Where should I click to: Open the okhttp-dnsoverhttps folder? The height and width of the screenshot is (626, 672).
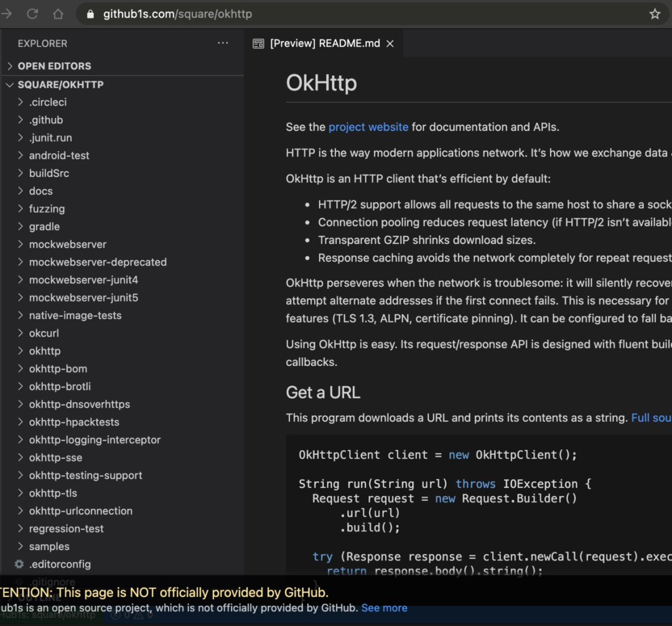pos(122,404)
